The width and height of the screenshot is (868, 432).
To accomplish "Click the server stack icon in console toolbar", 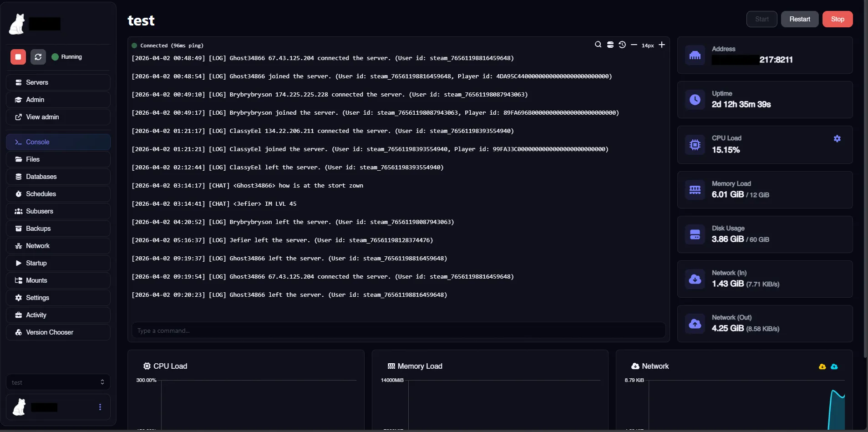I will pyautogui.click(x=610, y=45).
